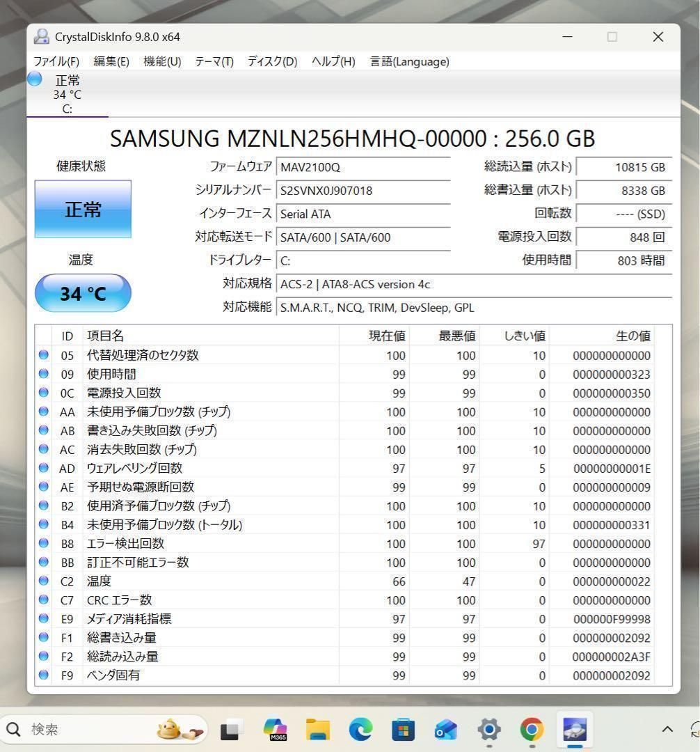Click the status dot for F2 総読み込み量
The height and width of the screenshot is (752, 700).
click(x=44, y=656)
